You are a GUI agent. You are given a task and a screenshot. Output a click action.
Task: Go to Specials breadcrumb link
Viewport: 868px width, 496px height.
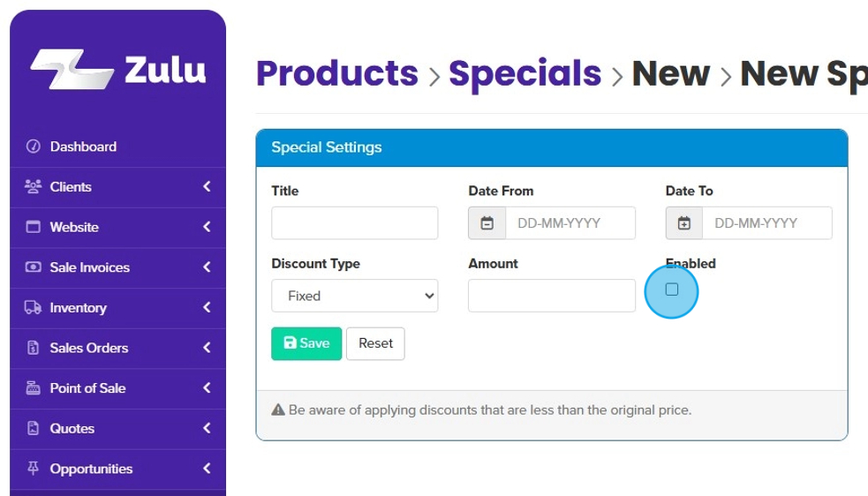click(x=525, y=73)
